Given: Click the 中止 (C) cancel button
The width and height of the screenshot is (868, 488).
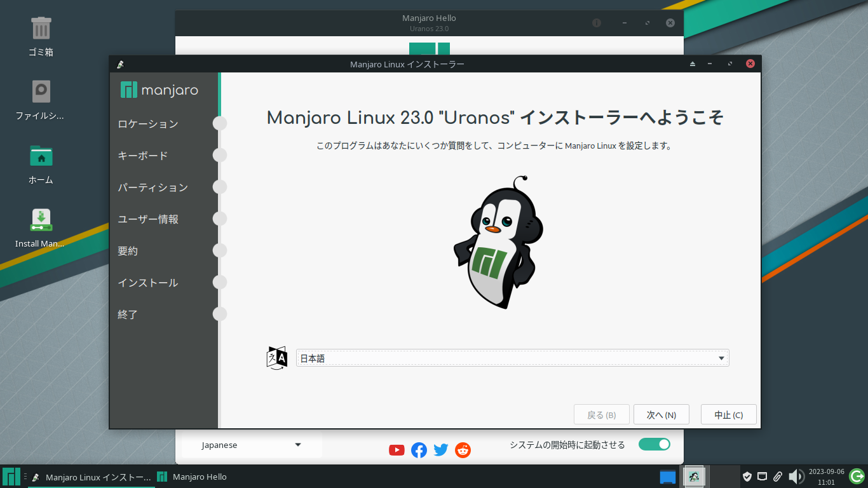Looking at the screenshot, I should click(x=729, y=414).
